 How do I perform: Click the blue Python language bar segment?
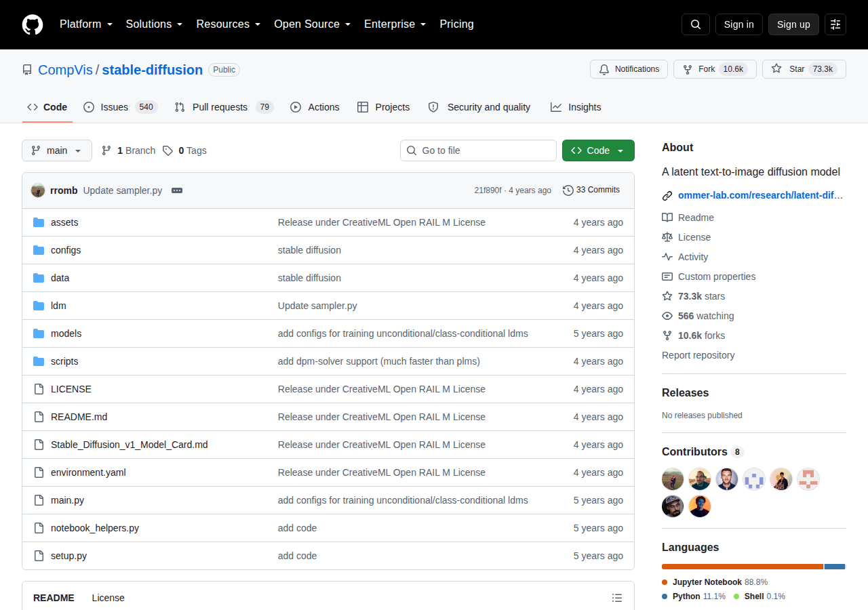(x=835, y=567)
